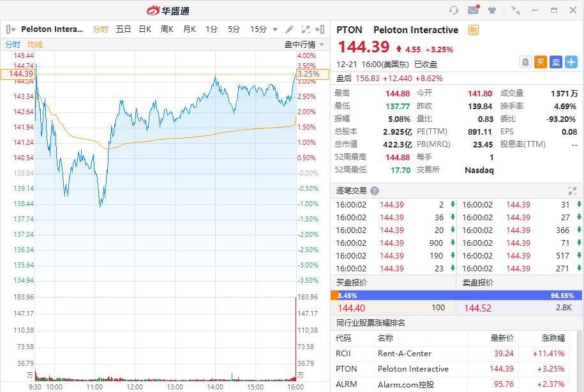
Task: Open the 盘中行情 session dropdown
Action: point(304,45)
